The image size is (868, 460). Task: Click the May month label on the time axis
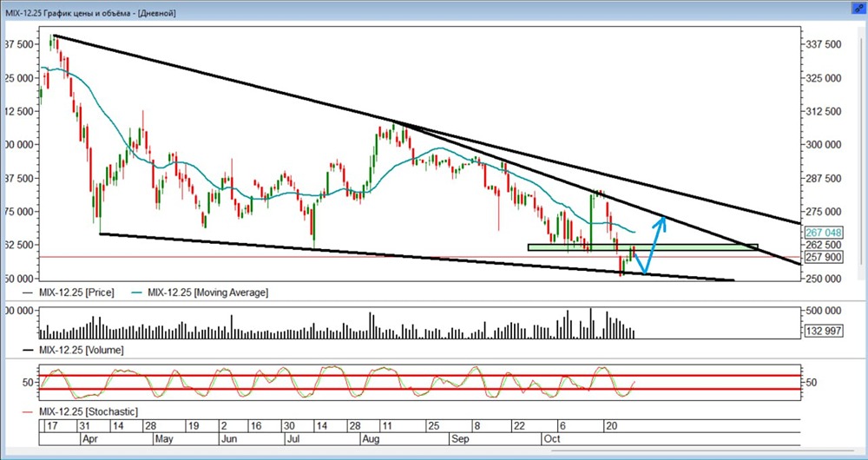pyautogui.click(x=163, y=439)
